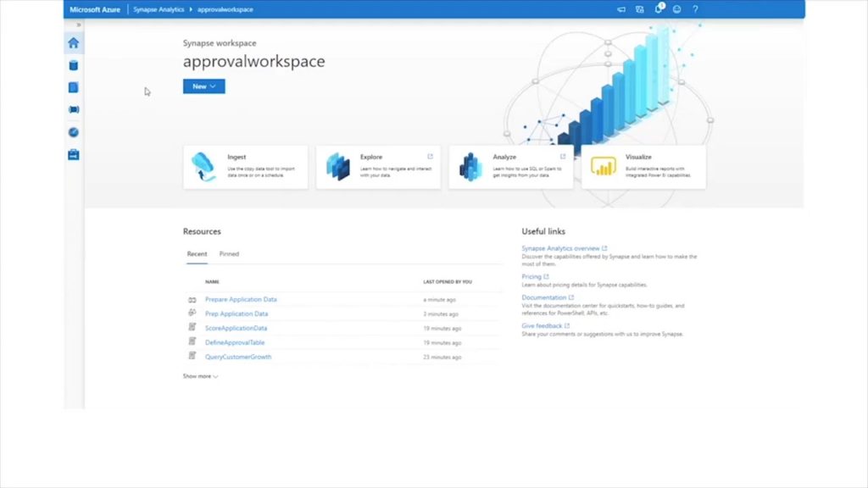The width and height of the screenshot is (868, 488).
Task: Open the Manage hub toolbox icon
Action: point(74,154)
